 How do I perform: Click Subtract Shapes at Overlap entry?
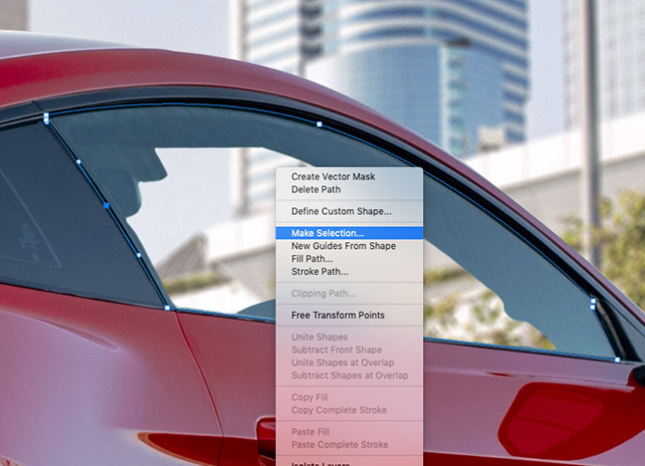349,375
